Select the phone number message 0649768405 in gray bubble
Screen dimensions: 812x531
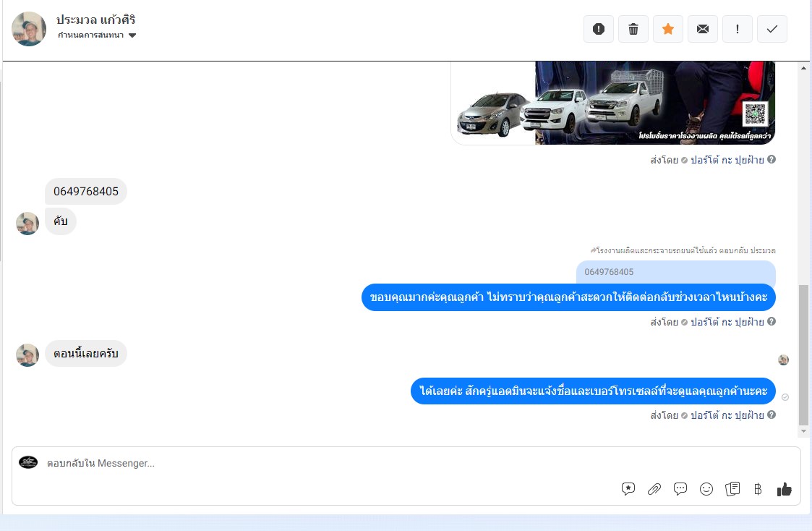pyautogui.click(x=86, y=192)
